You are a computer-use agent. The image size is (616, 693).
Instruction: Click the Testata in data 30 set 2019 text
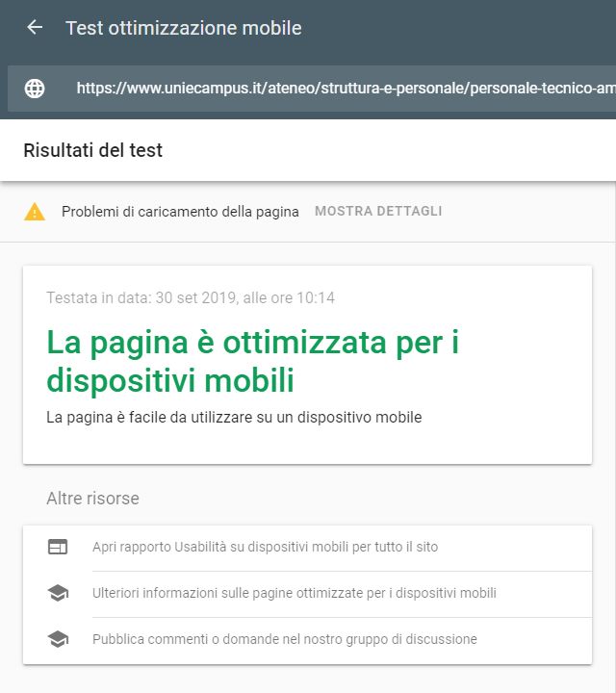click(191, 297)
